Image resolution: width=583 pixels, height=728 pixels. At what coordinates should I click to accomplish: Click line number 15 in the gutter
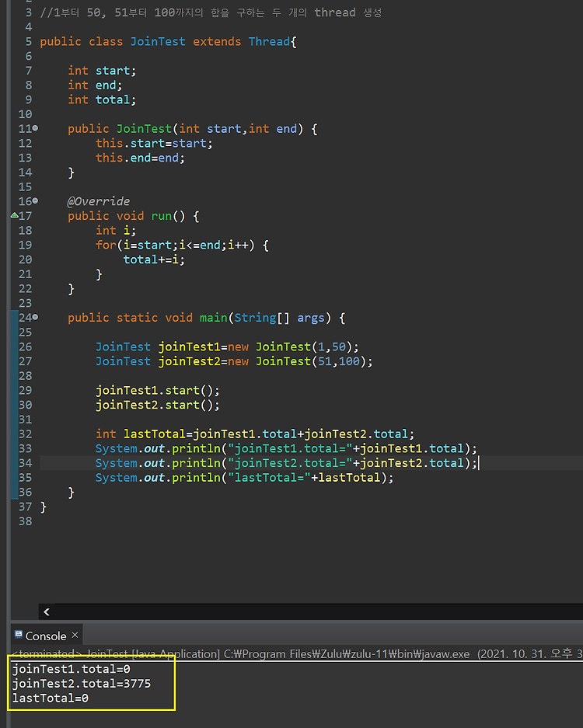pyautogui.click(x=25, y=186)
